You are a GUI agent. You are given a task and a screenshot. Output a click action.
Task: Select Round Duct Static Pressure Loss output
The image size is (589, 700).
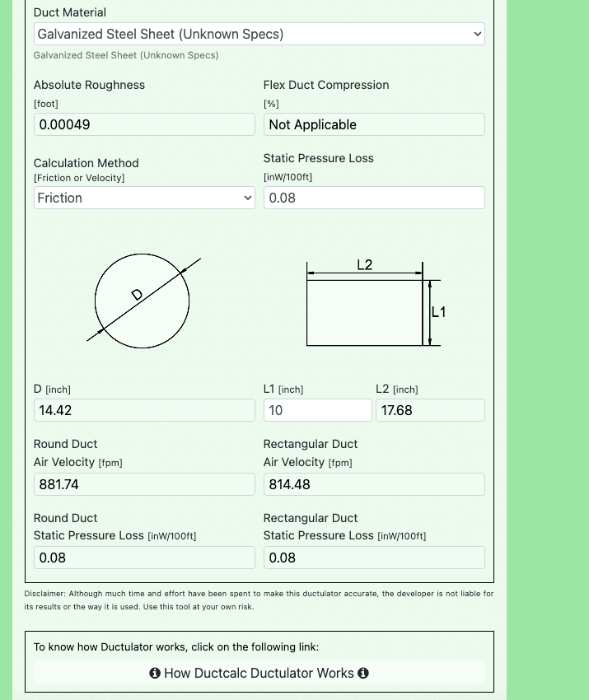[144, 558]
